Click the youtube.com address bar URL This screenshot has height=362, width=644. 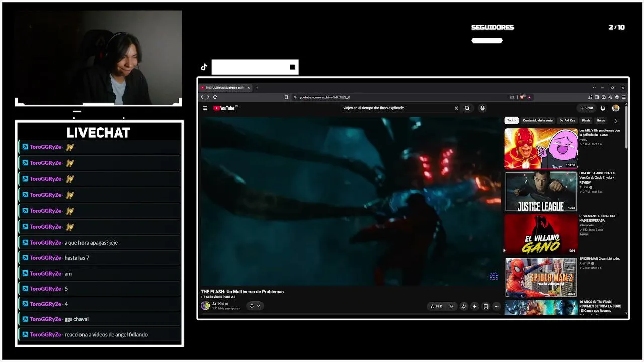click(x=325, y=97)
